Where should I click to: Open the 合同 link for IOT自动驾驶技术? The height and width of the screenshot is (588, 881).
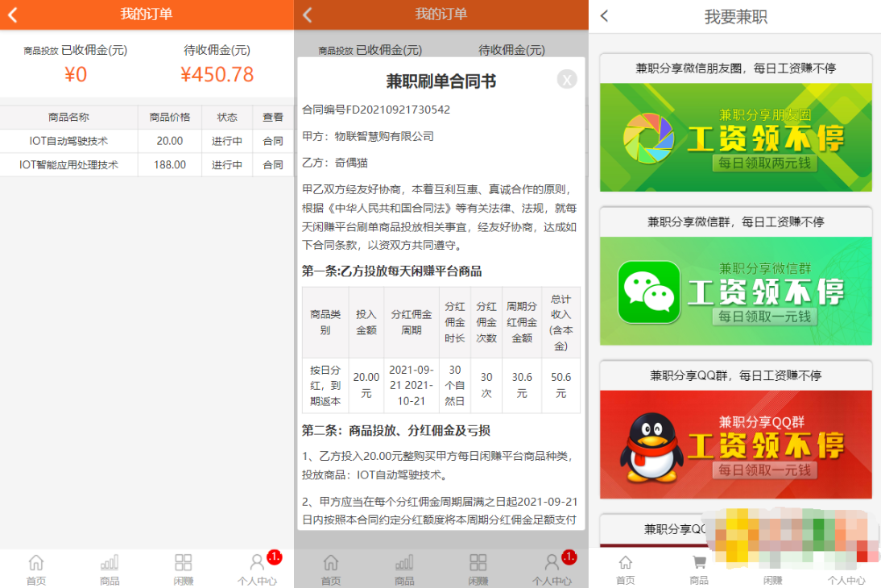(x=272, y=139)
